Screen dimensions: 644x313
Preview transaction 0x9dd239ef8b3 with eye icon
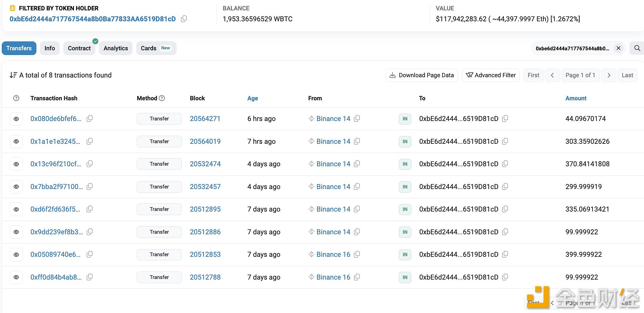point(16,232)
